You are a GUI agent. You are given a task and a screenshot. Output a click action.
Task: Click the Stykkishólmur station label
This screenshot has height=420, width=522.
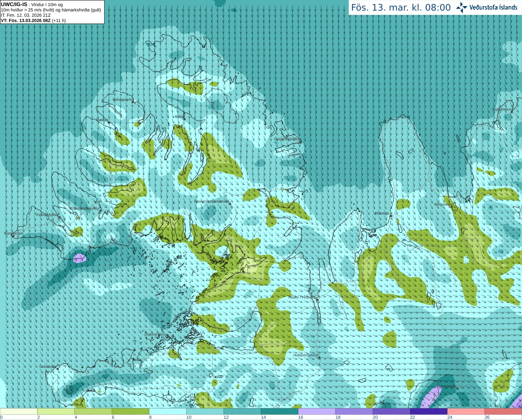[156, 334]
